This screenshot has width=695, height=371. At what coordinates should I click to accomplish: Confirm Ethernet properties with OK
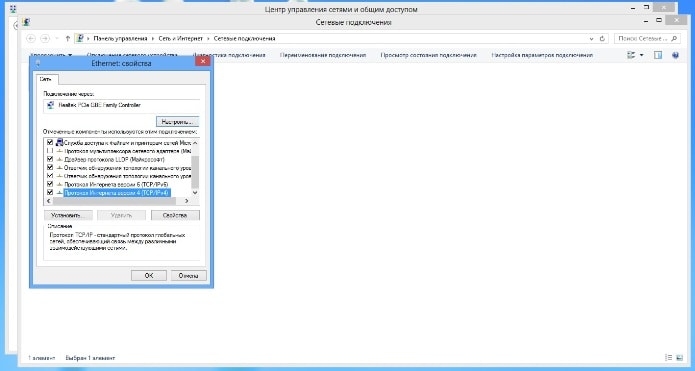pos(149,275)
